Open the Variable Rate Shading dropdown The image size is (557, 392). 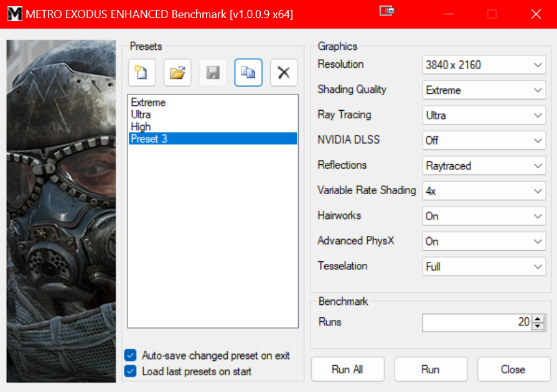[484, 190]
